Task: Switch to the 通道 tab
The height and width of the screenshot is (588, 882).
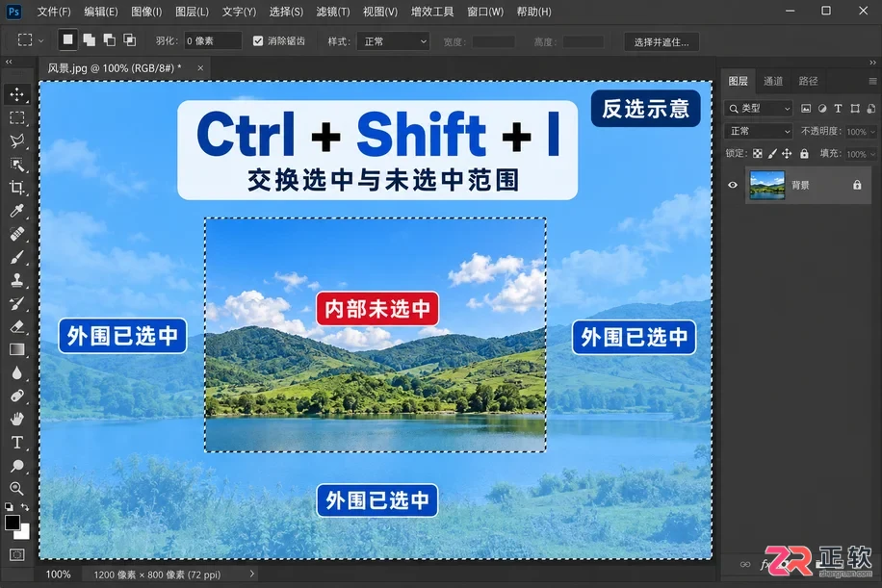Action: [773, 81]
